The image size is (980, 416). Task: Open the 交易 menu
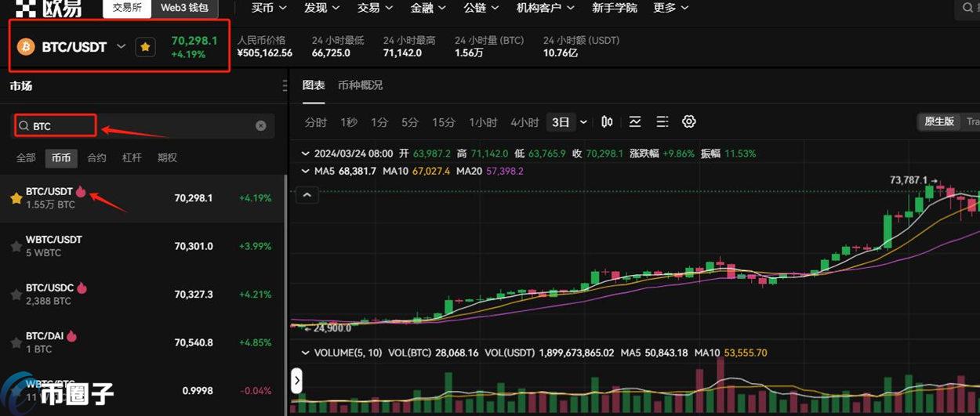pyautogui.click(x=375, y=8)
